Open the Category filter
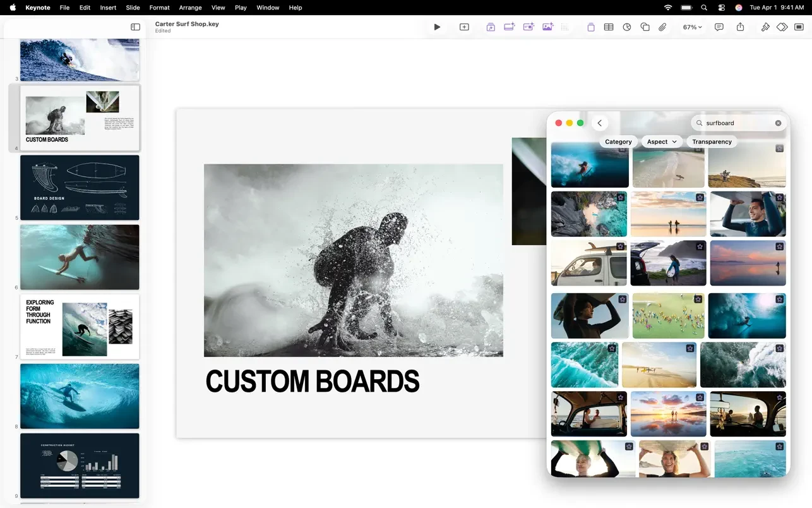 pos(618,142)
